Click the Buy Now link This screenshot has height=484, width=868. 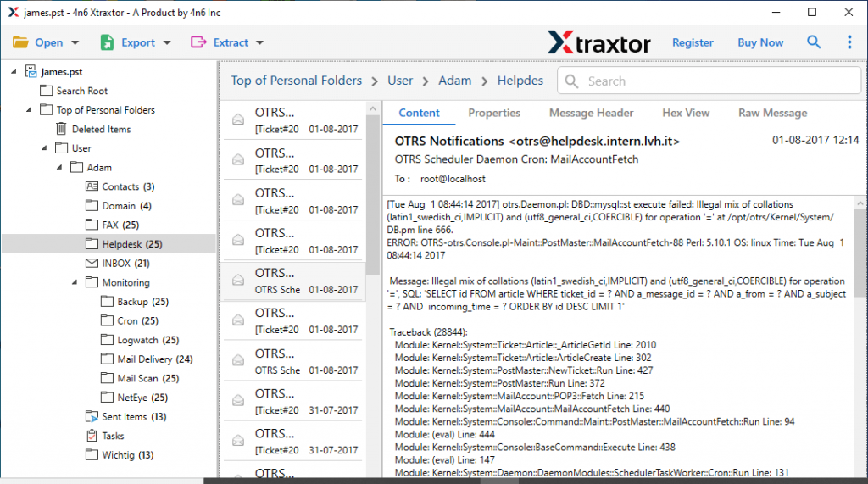[760, 42]
